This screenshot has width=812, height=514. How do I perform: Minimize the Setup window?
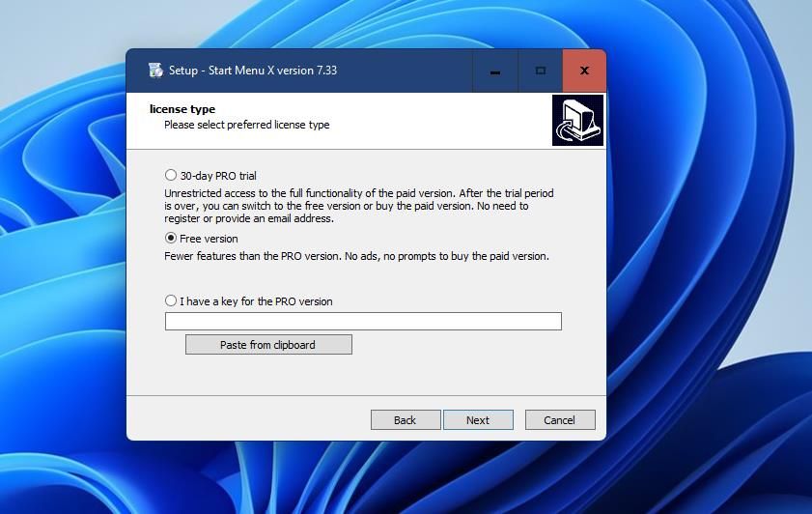coord(495,71)
